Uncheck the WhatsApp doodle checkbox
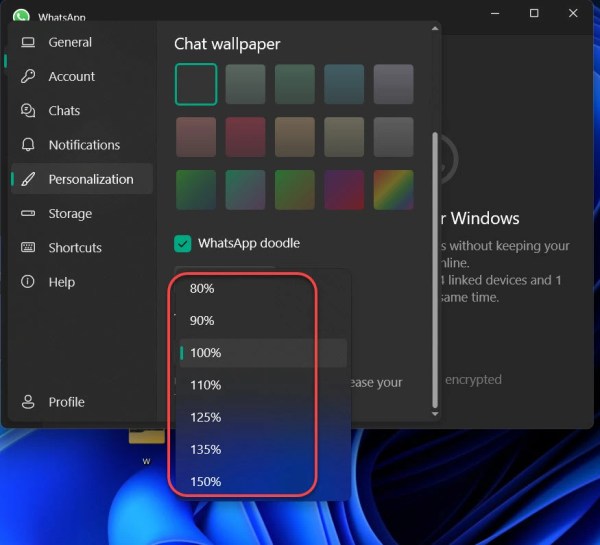The image size is (600, 545). click(x=183, y=243)
